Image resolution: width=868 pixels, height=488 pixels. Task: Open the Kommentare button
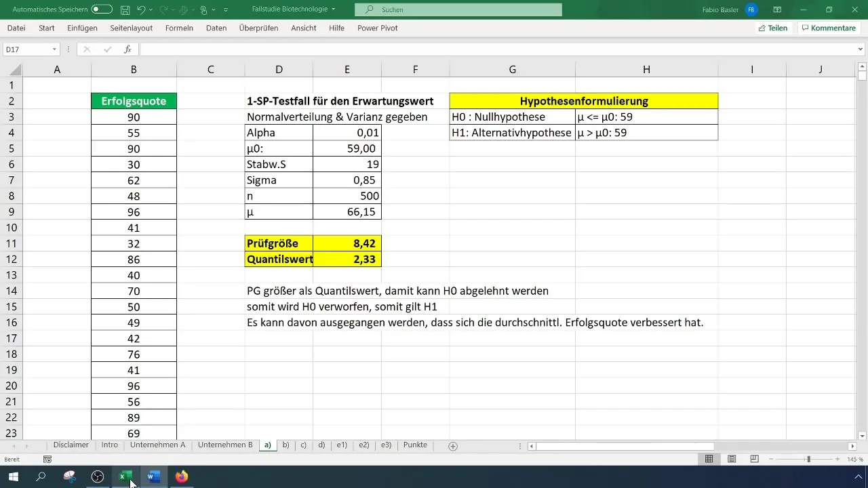[828, 28]
